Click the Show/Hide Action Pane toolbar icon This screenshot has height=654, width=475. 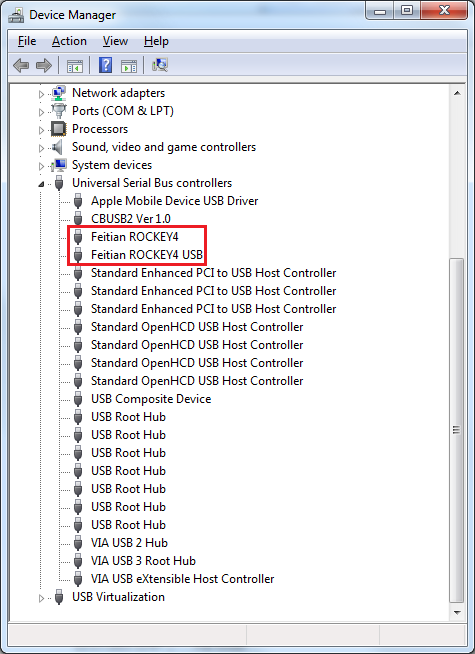coord(129,65)
